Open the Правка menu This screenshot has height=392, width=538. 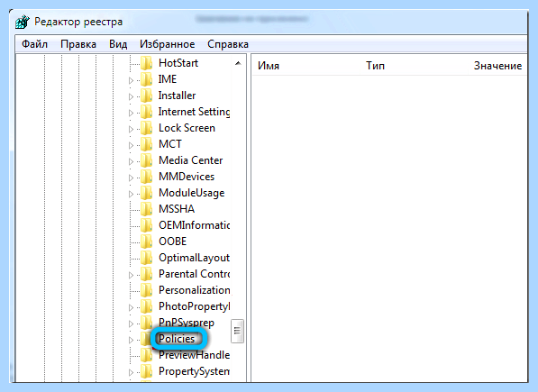point(78,44)
